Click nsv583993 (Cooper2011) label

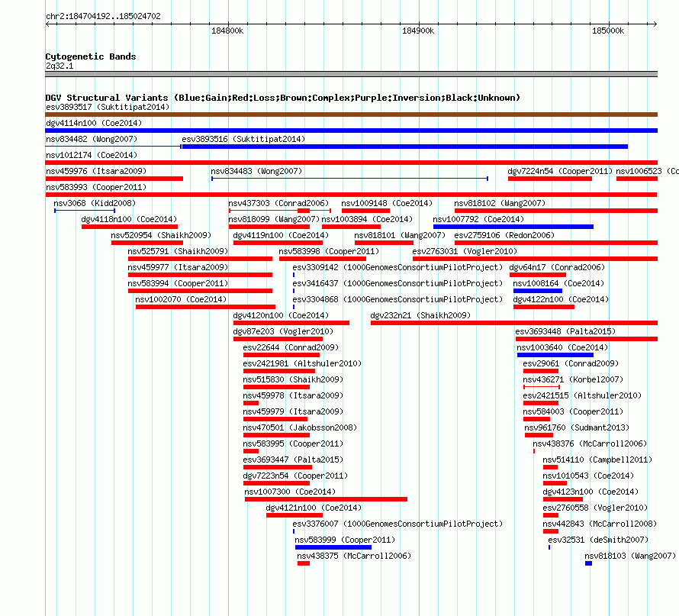(96, 187)
